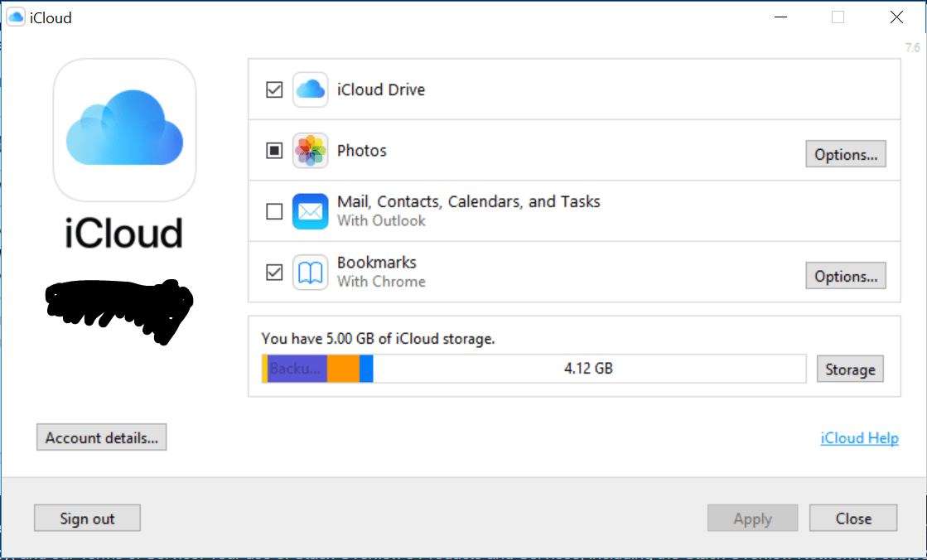Toggle the Photos checkbox
927x560 pixels.
(x=274, y=151)
